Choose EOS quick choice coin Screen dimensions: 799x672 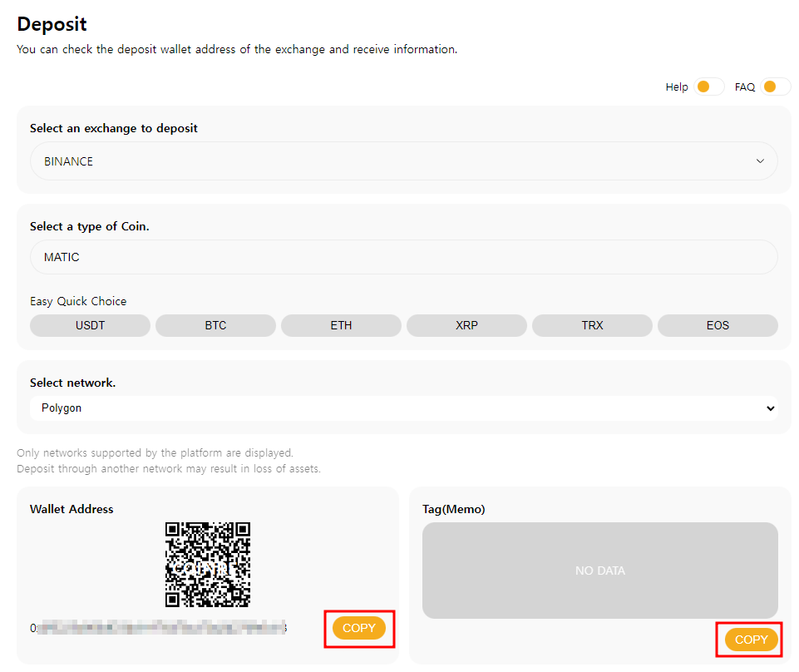tap(718, 325)
